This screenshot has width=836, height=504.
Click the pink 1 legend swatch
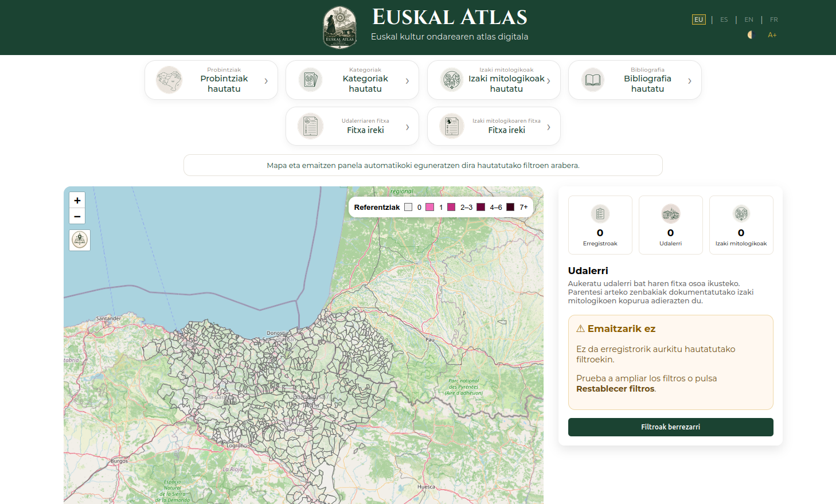point(430,207)
